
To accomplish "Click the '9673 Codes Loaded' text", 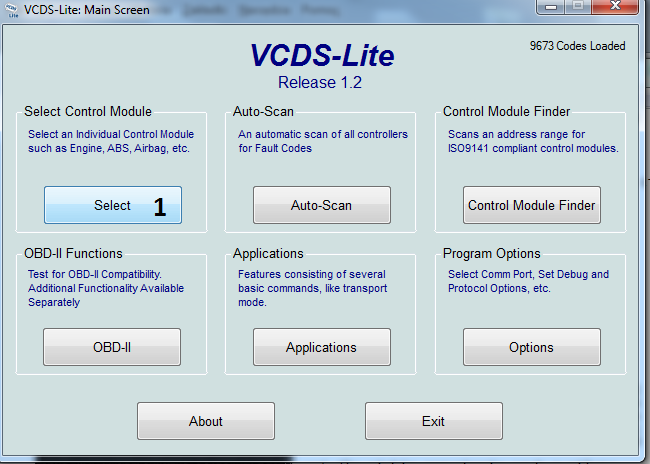I will tap(577, 46).
